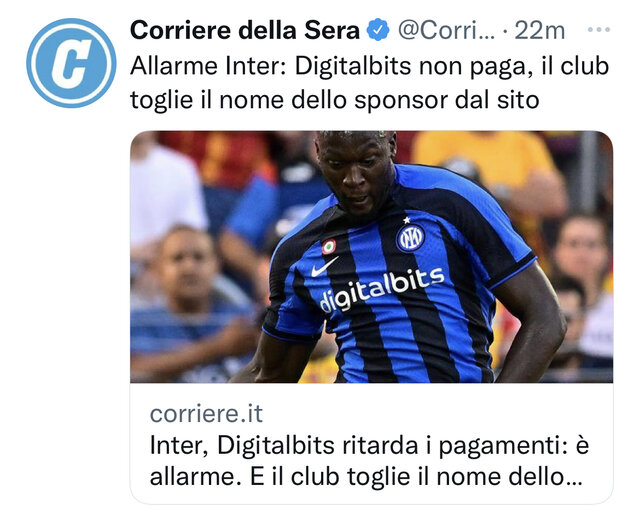Click the Corriere della Sera account name
The width and height of the screenshot is (640, 509).
245,30
